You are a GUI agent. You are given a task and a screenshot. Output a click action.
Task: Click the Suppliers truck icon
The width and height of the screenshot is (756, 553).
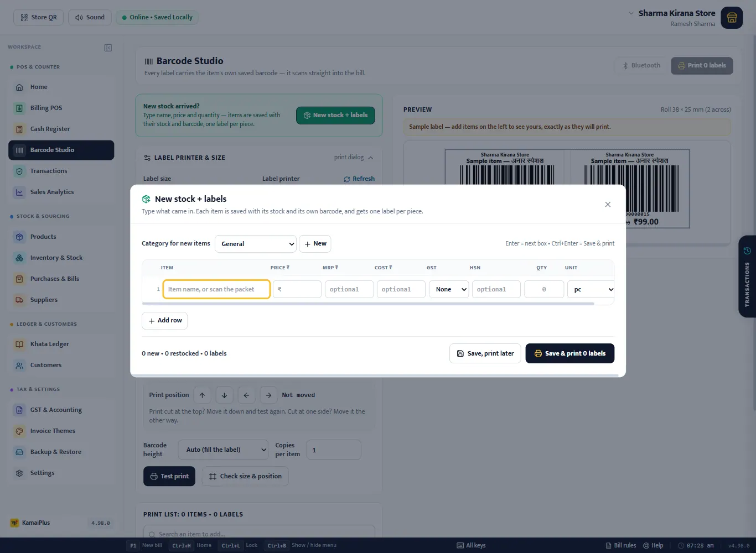click(19, 300)
